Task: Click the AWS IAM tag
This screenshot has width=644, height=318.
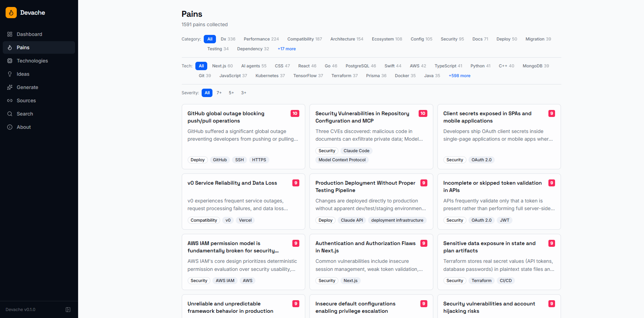Action: point(225,281)
